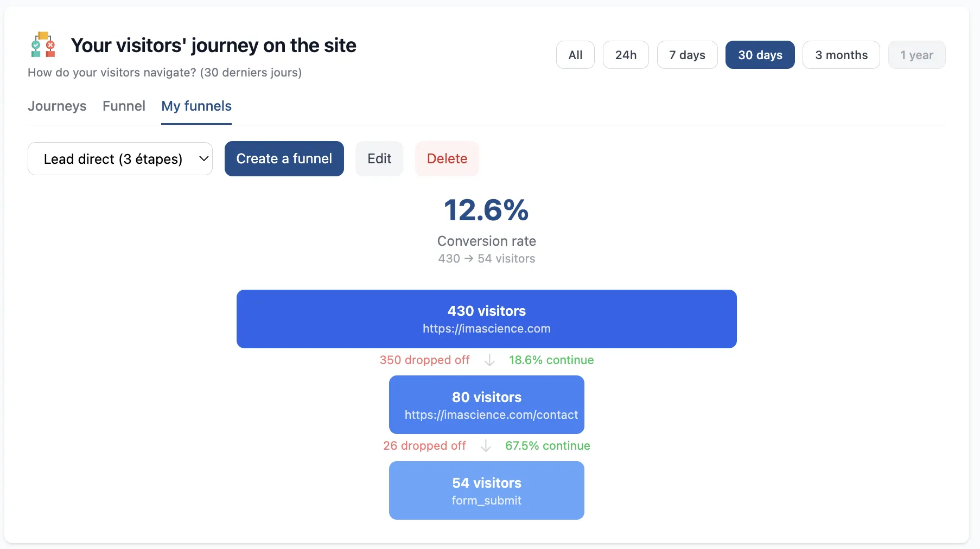Click the Create a funnel button
The width and height of the screenshot is (980, 549).
pos(284,158)
